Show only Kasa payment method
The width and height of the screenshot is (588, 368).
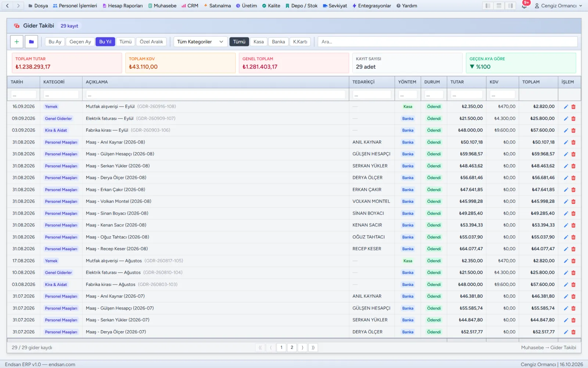(259, 42)
